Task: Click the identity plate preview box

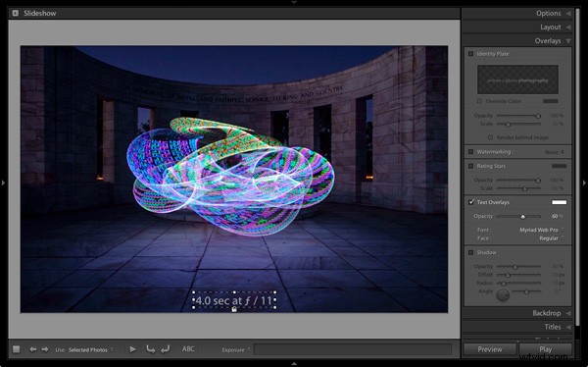Action: point(517,79)
